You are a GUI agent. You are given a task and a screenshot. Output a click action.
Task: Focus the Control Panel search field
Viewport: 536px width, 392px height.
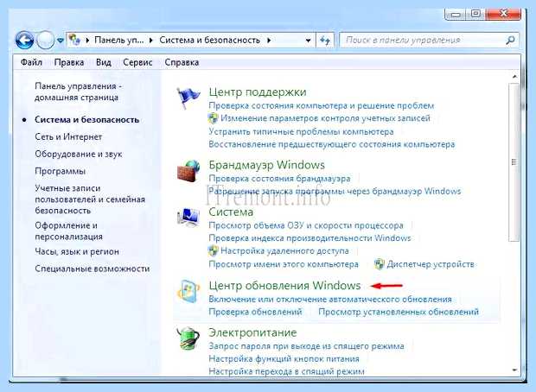click(x=429, y=41)
